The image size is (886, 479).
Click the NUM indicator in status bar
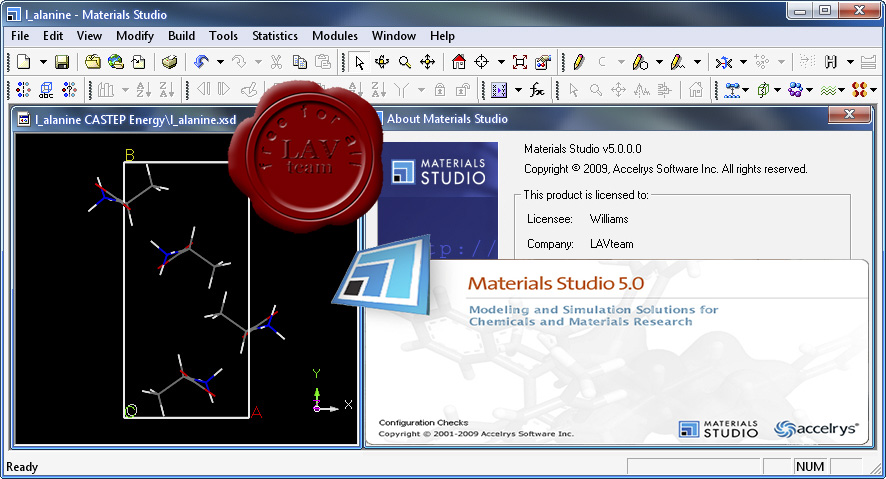coord(810,467)
